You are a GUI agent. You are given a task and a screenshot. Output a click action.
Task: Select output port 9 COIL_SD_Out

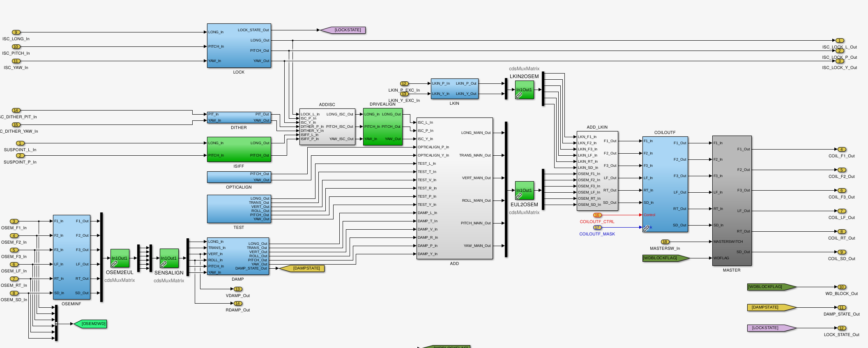(842, 252)
